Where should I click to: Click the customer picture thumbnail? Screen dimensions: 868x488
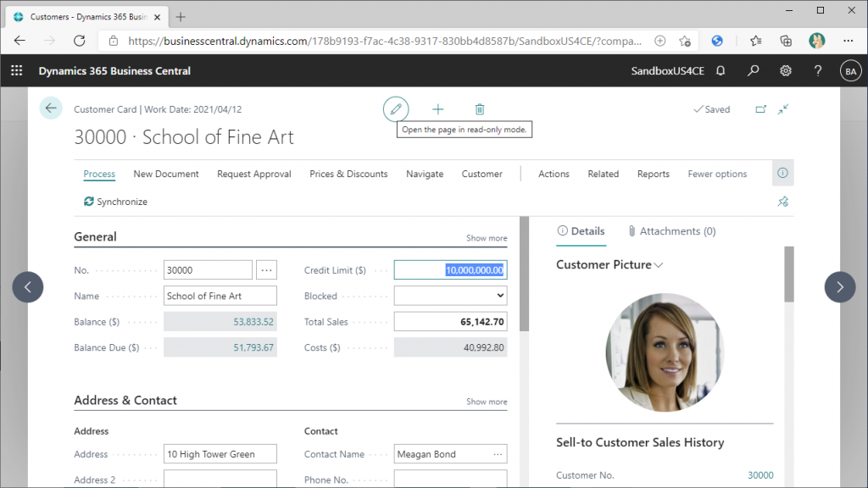[x=665, y=352]
